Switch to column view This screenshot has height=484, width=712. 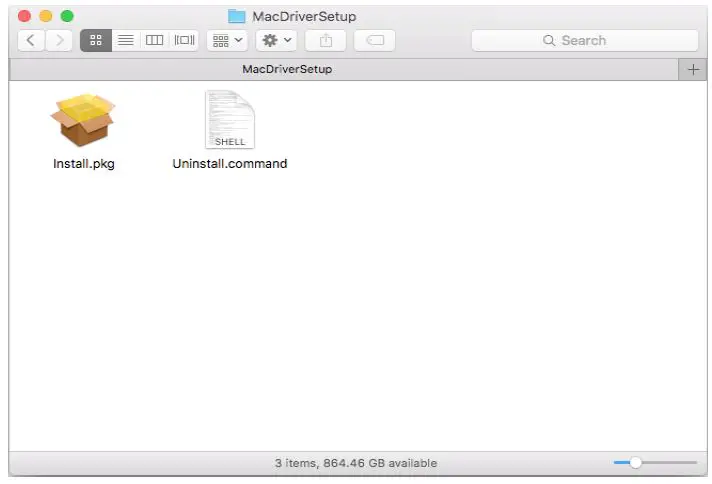(x=154, y=40)
